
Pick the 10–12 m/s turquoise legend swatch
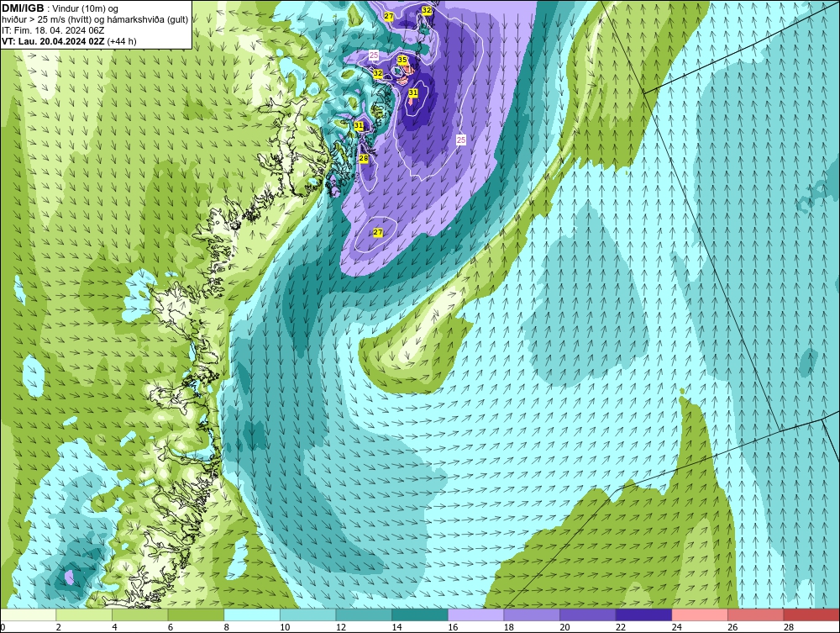point(308,615)
